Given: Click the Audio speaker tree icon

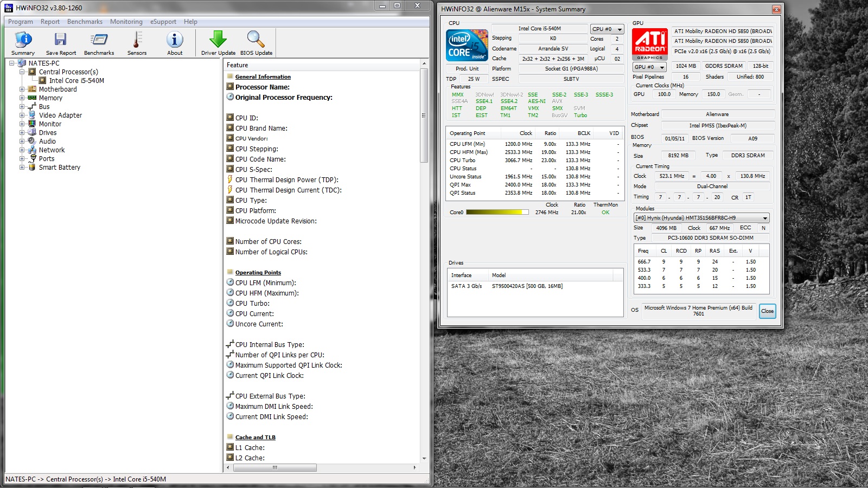Looking at the screenshot, I should click(x=32, y=141).
